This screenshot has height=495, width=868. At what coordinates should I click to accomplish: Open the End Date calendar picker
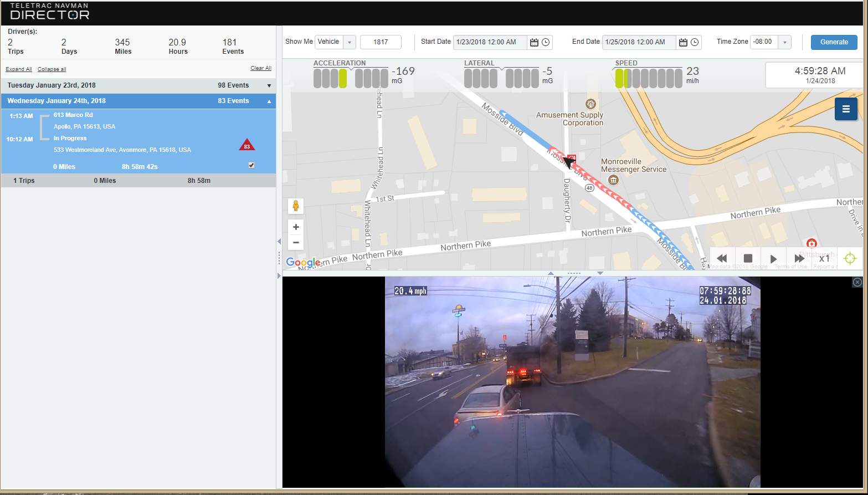pyautogui.click(x=682, y=42)
